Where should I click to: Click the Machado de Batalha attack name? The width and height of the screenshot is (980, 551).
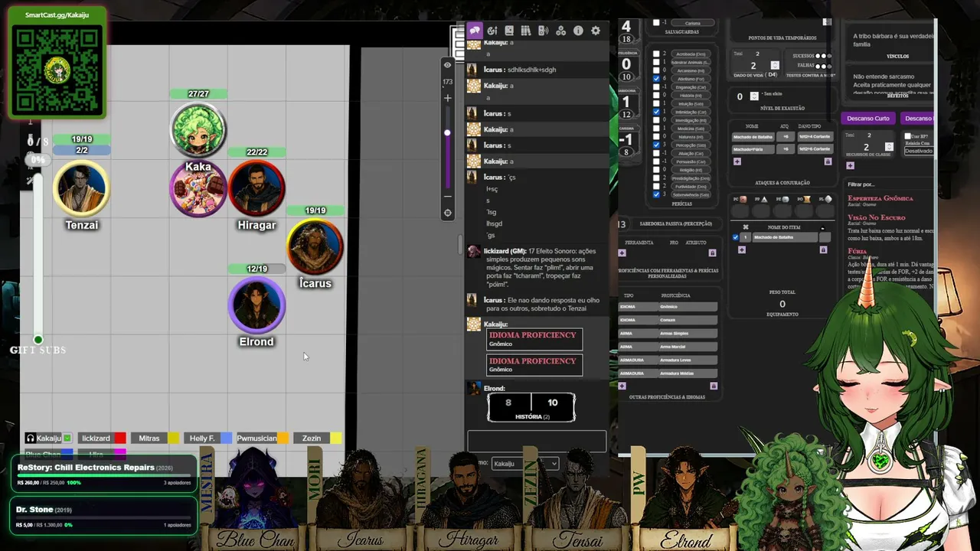pyautogui.click(x=753, y=137)
